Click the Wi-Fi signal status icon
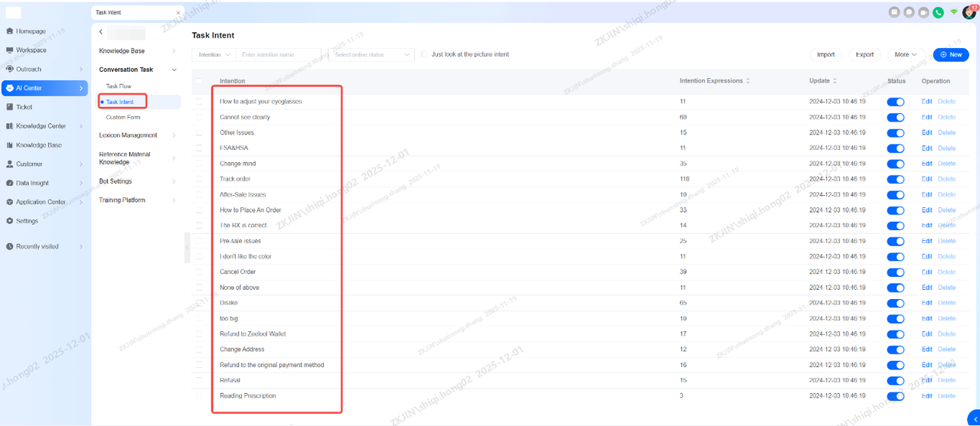Screen dimensions: 980x426 coord(954,12)
